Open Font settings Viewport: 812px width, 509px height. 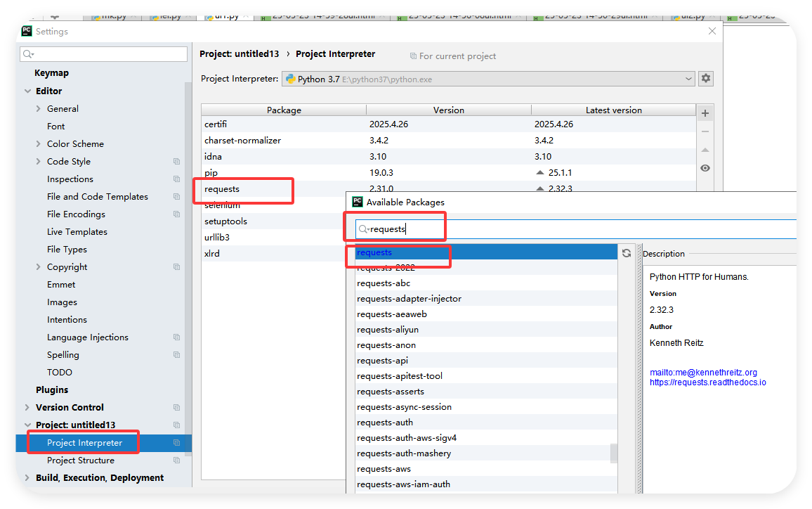click(x=56, y=127)
